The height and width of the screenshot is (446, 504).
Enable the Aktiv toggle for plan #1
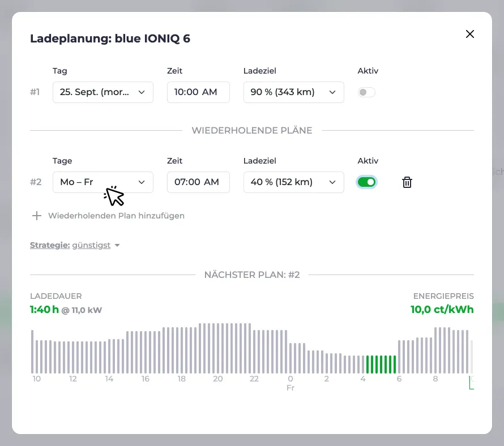pyautogui.click(x=366, y=92)
